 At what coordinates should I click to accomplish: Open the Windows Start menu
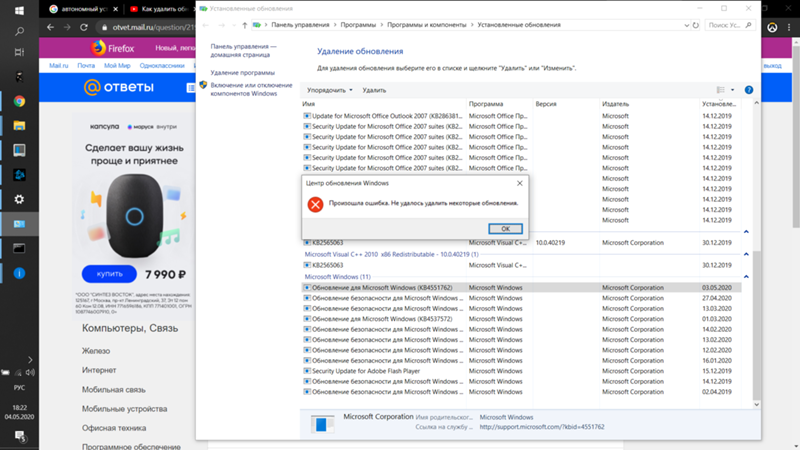(19, 10)
